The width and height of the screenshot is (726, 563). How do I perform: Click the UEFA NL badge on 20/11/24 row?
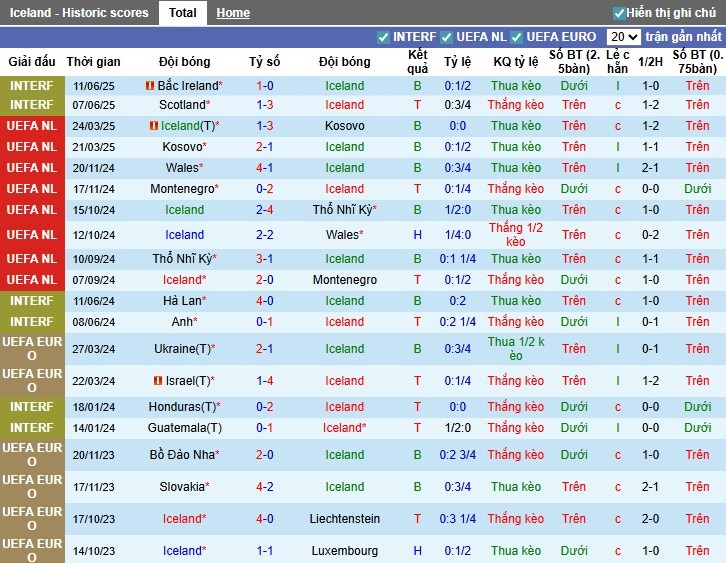(x=32, y=168)
